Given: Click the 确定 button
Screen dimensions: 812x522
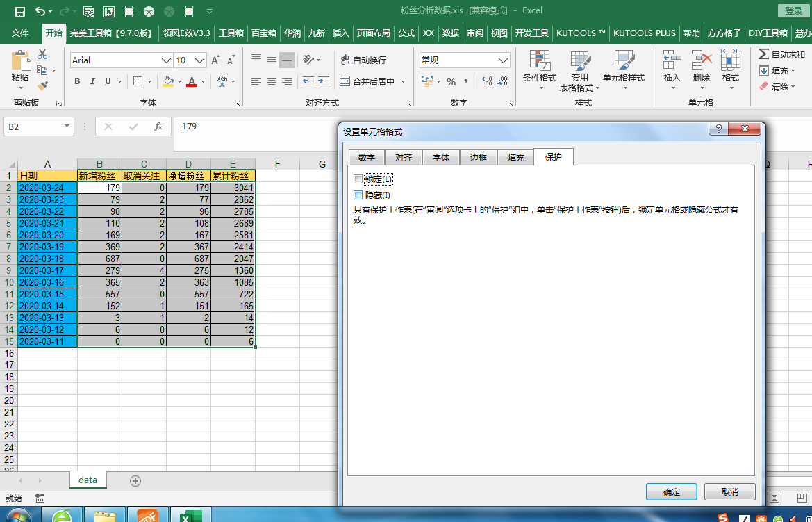Looking at the screenshot, I should [x=672, y=492].
